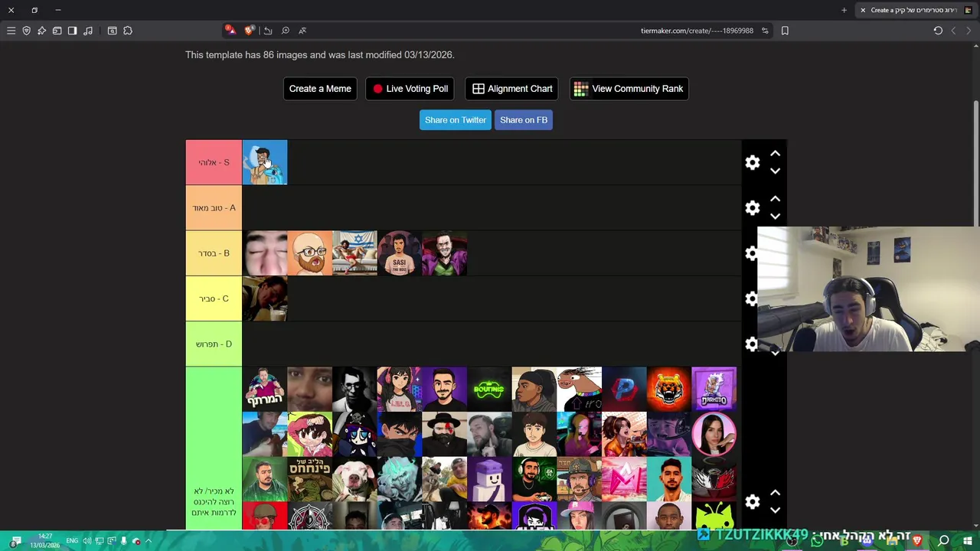
Task: Click the Share on FB button
Action: [524, 120]
